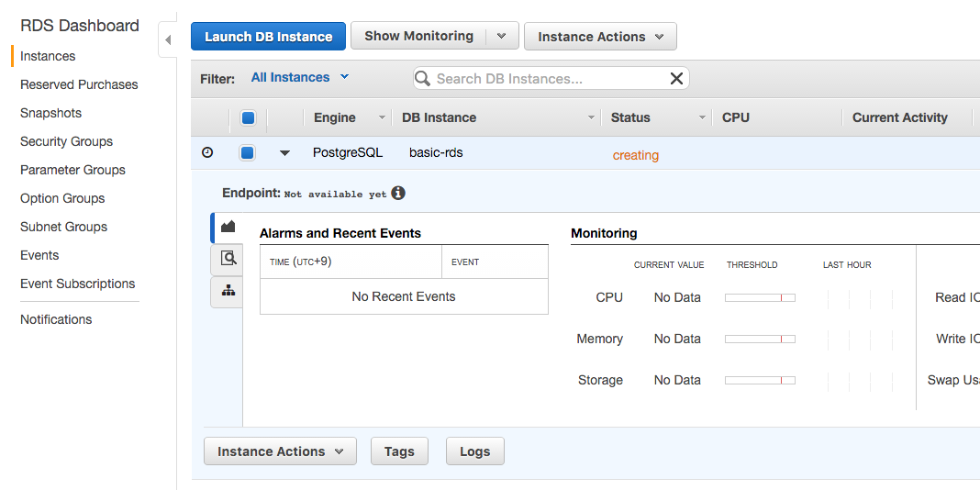Image resolution: width=980 pixels, height=490 pixels.
Task: Select the details magnifier tab icon
Action: pyautogui.click(x=228, y=258)
